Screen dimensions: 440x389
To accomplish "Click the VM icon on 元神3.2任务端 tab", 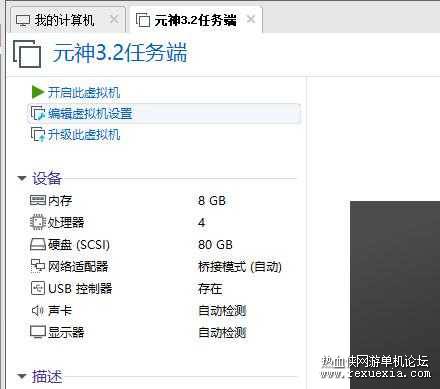I will click(143, 20).
